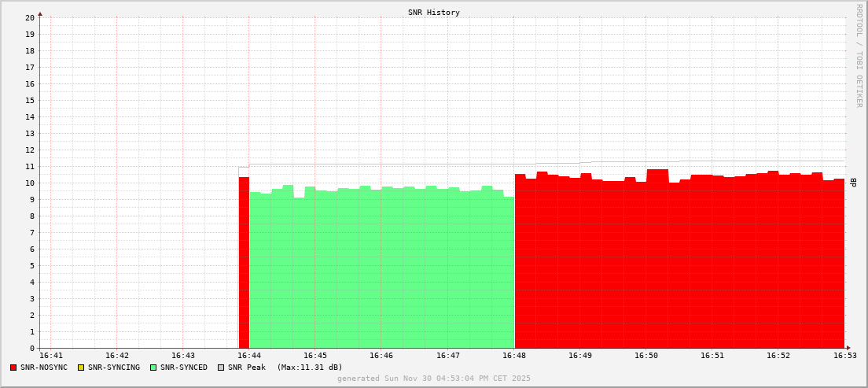Click the grey SNR Peak legend swatch
This screenshot has height=388, width=868.
pos(221,368)
